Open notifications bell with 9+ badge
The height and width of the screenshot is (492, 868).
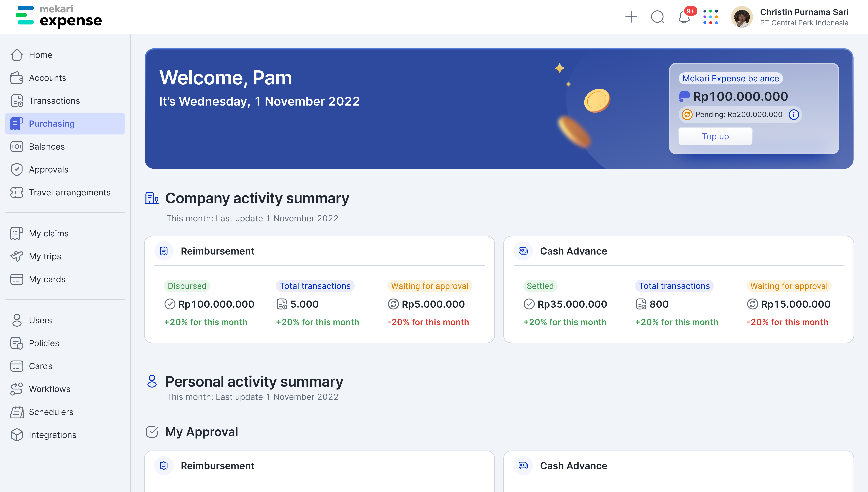684,17
